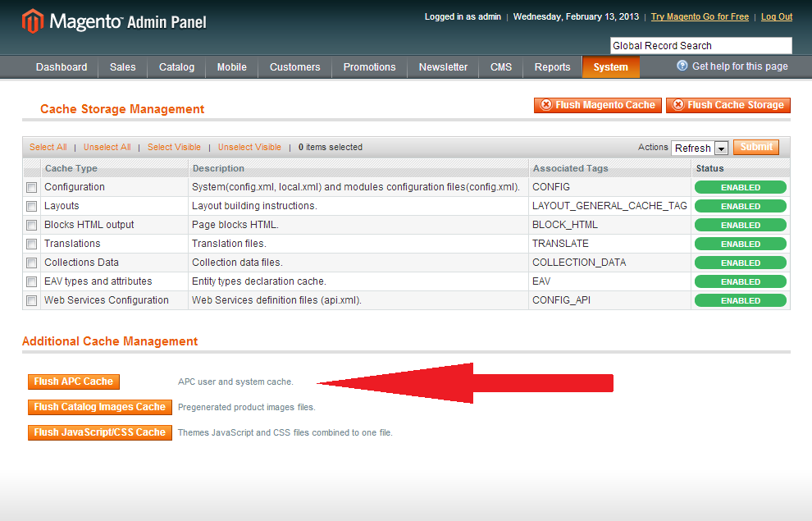This screenshot has height=521, width=812.
Task: Open the Promotions menu
Action: coord(369,67)
